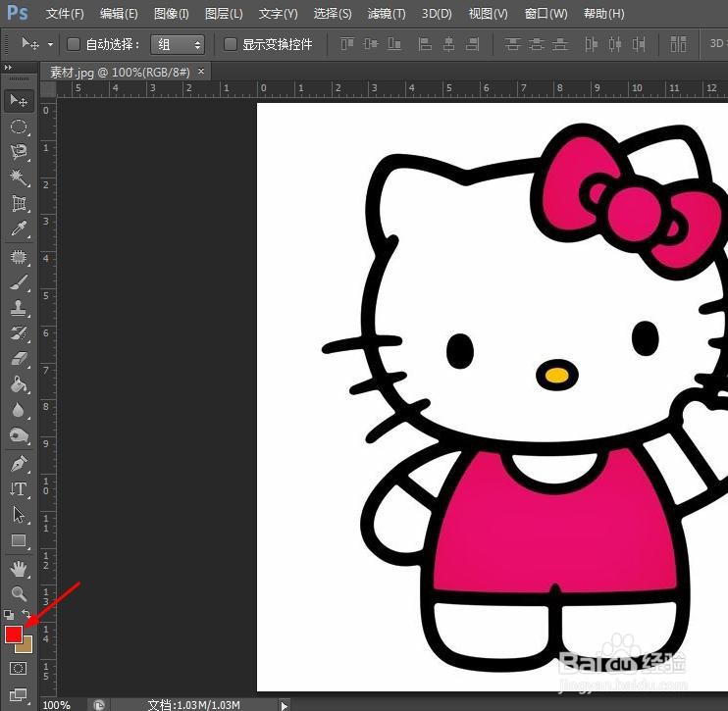Viewport: 728px width, 711px height.
Task: Toggle Quick Mask mode
Action: 19,668
